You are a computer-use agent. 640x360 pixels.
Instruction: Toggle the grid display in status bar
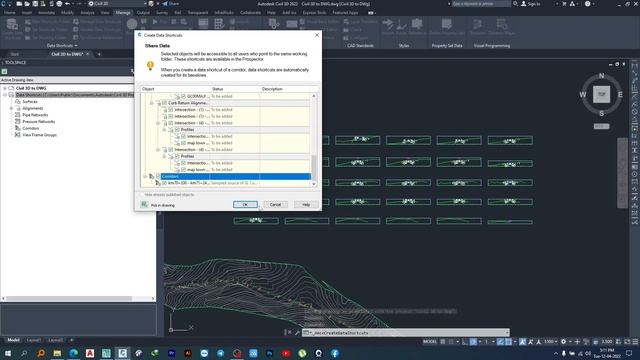point(443,342)
